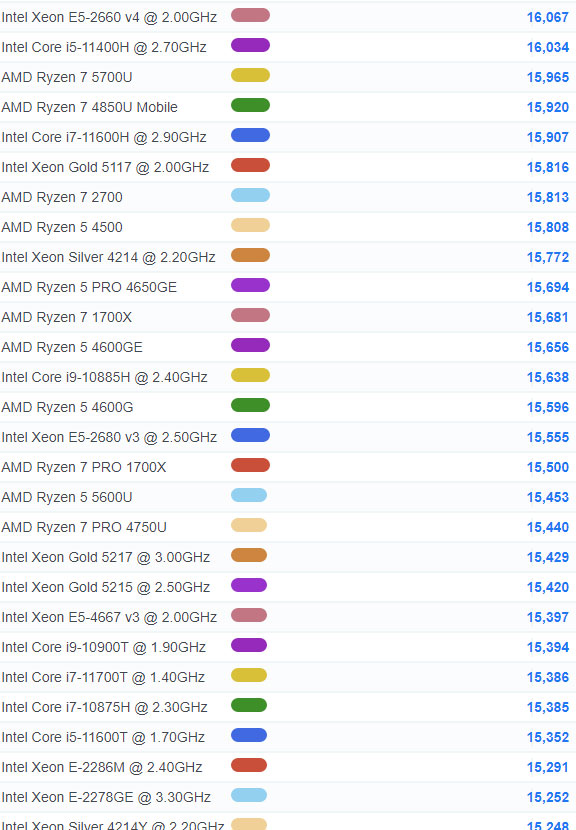
Task: Open the Intel Xeon E-2286M link
Action: 102,768
